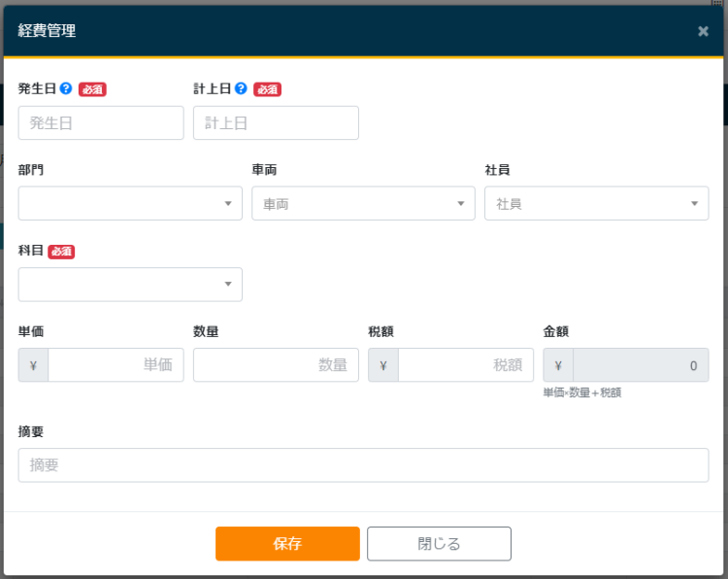This screenshot has height=579, width=728.
Task: Focus the 数量 input box
Action: (x=276, y=365)
